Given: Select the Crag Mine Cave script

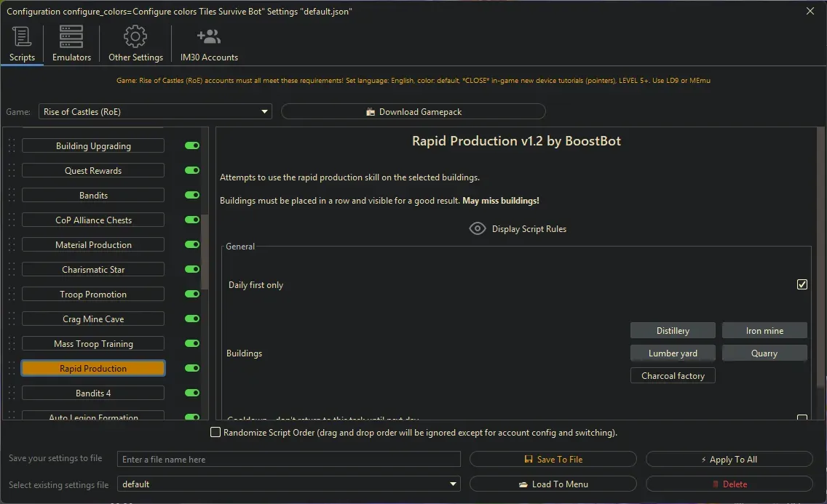Looking at the screenshot, I should point(93,319).
